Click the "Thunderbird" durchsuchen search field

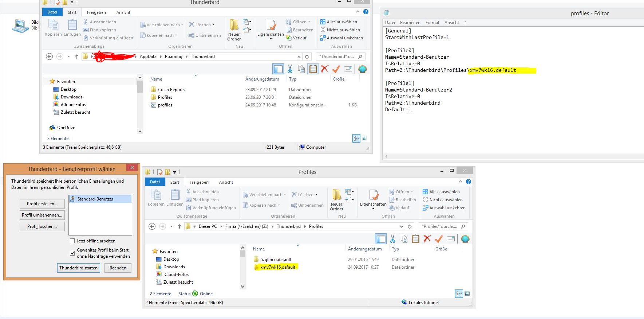pyautogui.click(x=340, y=57)
